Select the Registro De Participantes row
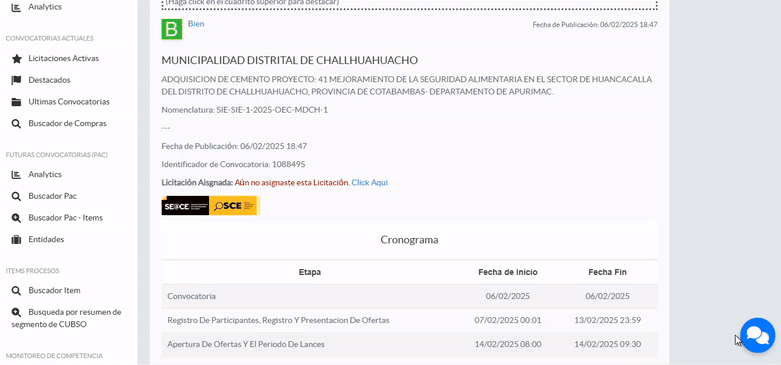 pyautogui.click(x=409, y=320)
